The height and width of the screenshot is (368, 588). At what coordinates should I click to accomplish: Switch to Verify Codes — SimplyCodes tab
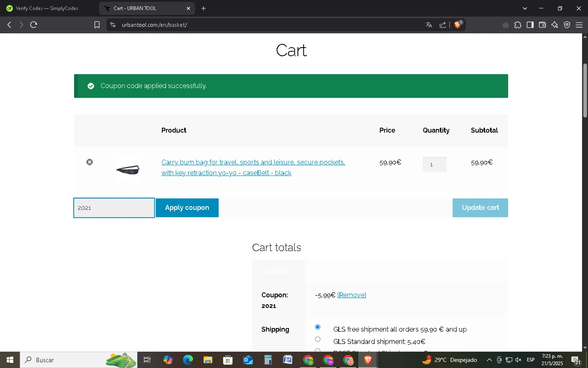pyautogui.click(x=48, y=8)
